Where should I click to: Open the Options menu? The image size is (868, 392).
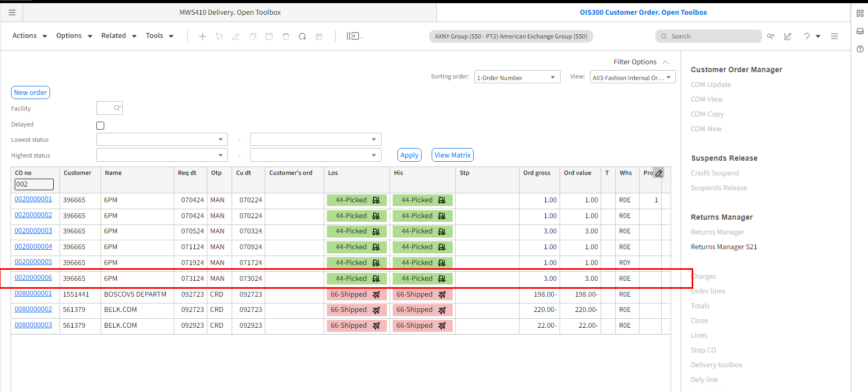[74, 36]
